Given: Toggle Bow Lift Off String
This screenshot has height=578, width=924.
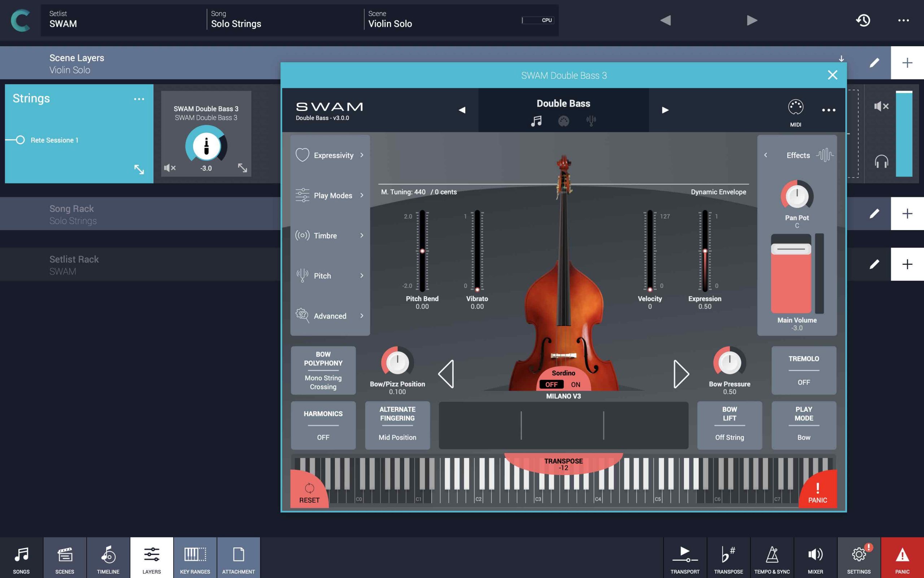Looking at the screenshot, I should 730,425.
